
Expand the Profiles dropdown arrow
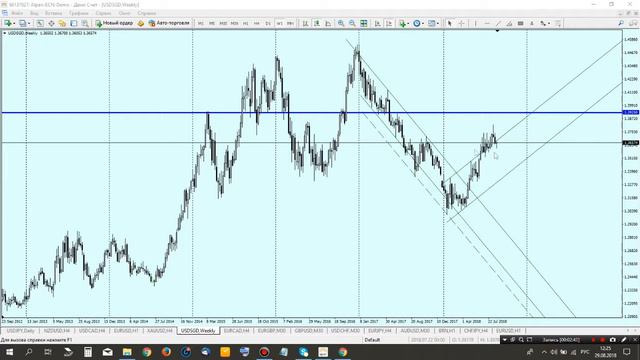29,23
